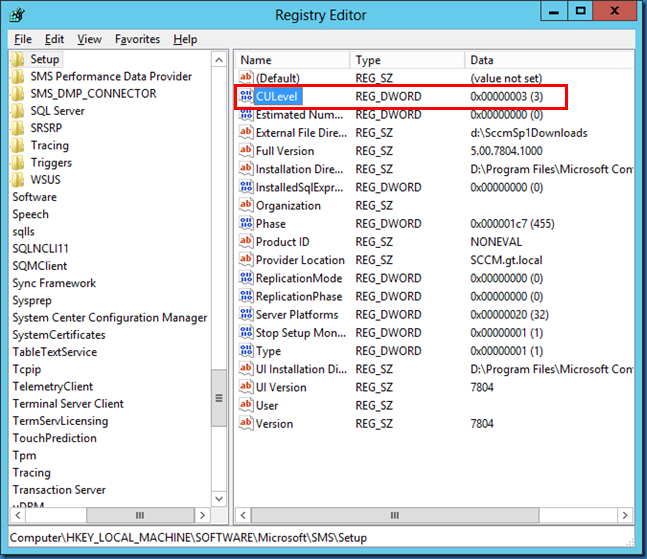
Task: Open the Favorites menu
Action: click(137, 39)
